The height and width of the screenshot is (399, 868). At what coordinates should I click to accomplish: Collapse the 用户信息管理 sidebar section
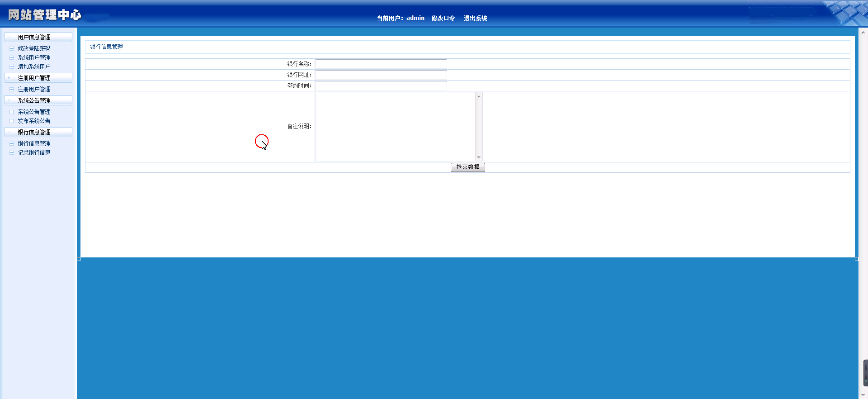[x=38, y=37]
